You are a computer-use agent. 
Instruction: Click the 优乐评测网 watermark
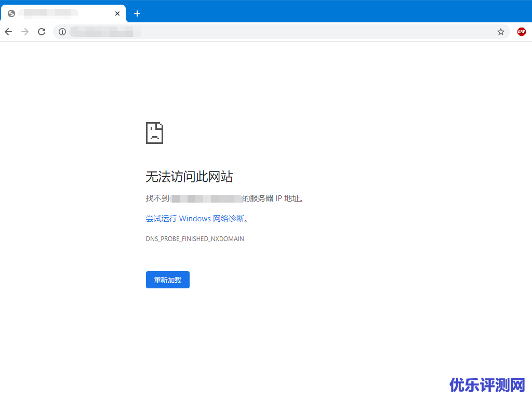pyautogui.click(x=487, y=385)
